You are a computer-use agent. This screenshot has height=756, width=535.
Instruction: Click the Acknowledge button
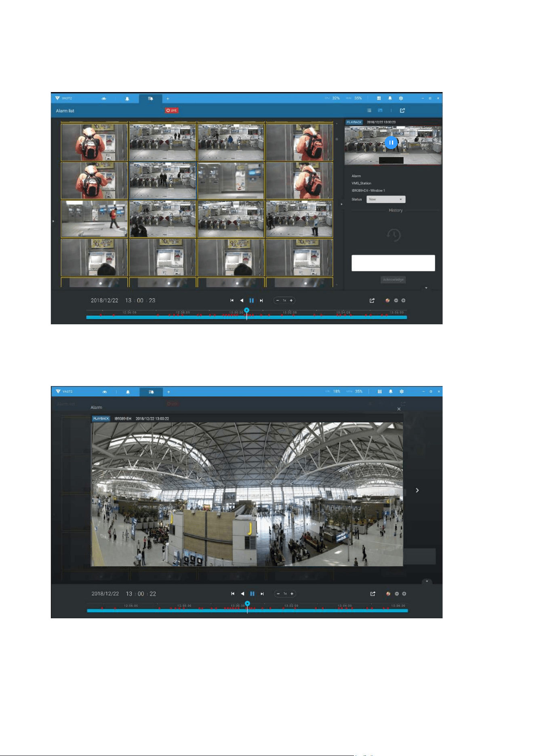pyautogui.click(x=393, y=279)
